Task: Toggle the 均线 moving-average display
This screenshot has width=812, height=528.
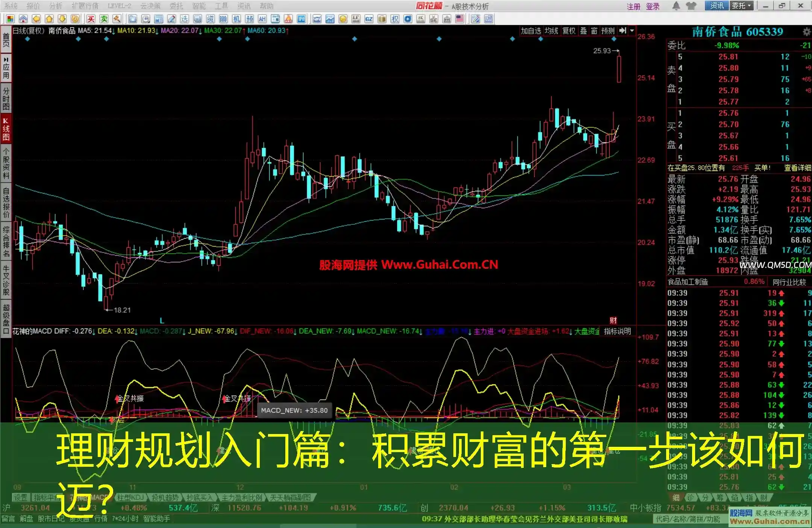Action: pos(551,31)
